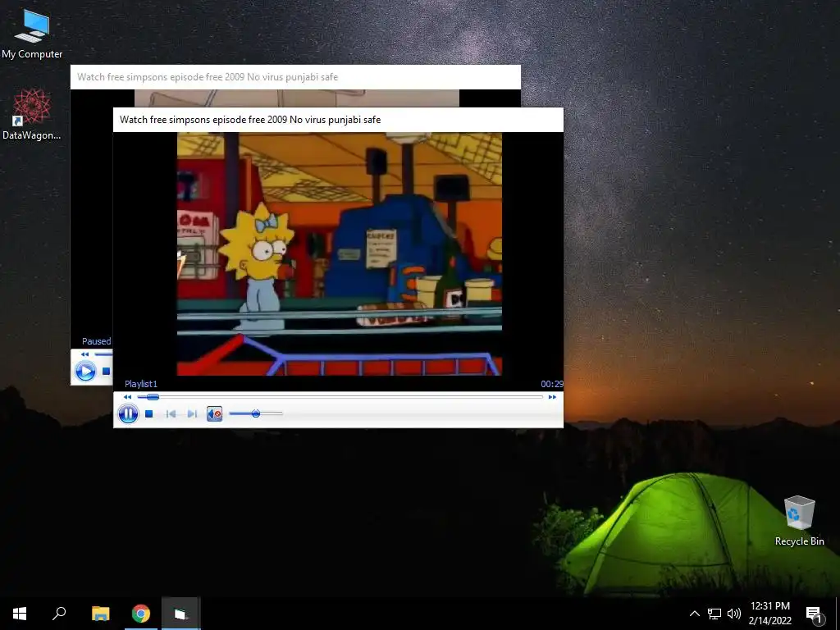
Task: Launch Google Chrome from the taskbar
Action: [141, 614]
